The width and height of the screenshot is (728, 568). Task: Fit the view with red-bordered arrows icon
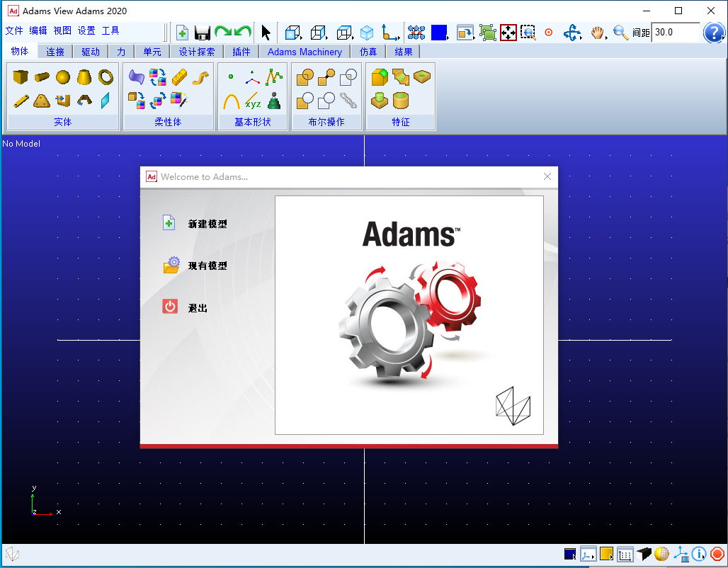[x=508, y=33]
